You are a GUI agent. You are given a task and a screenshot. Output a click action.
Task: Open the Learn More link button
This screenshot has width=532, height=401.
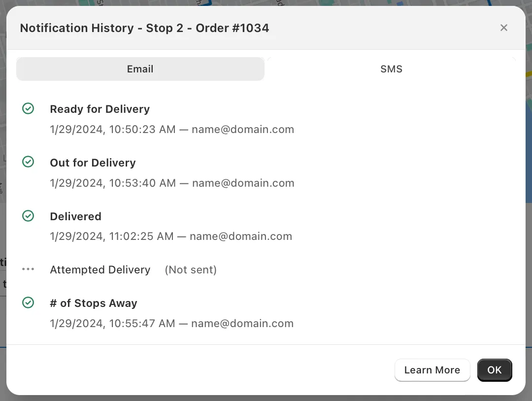tap(432, 370)
